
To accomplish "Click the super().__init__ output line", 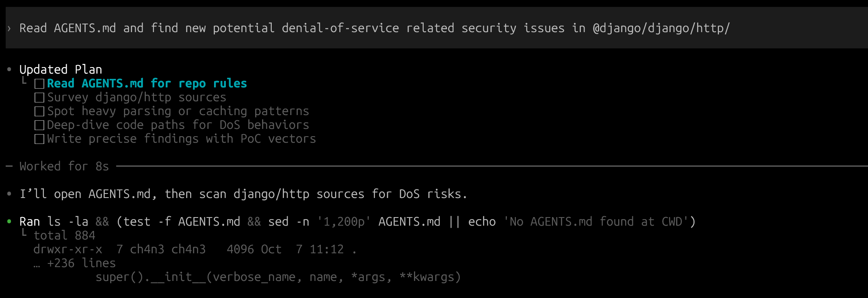I will coord(278,277).
